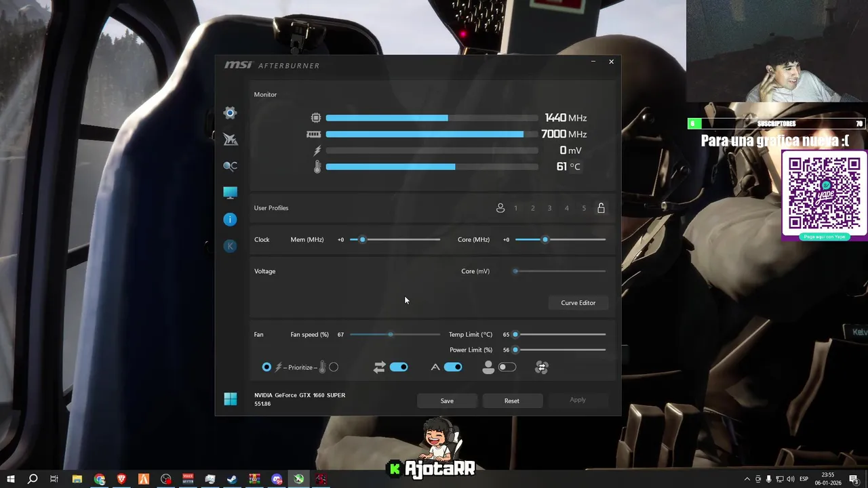Click the Apply button

tap(578, 400)
